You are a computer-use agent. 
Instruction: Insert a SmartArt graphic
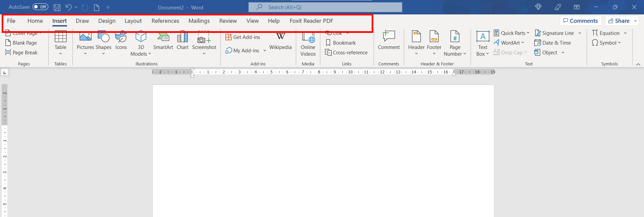point(163,41)
